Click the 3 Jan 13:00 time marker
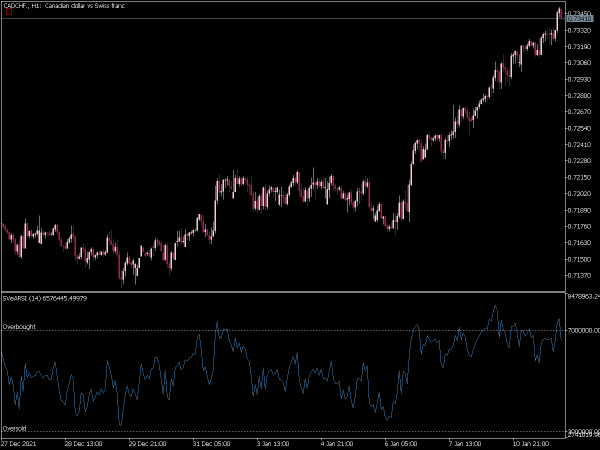Screen dimensions: 600x450 tap(273, 443)
